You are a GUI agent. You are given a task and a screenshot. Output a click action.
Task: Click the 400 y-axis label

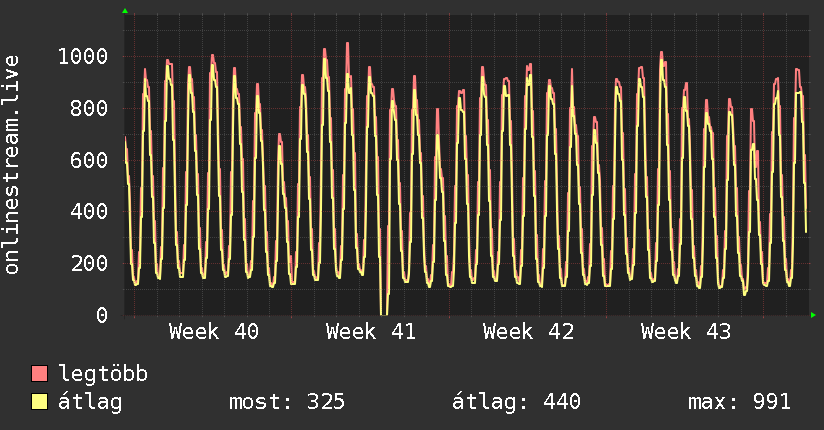coord(89,211)
